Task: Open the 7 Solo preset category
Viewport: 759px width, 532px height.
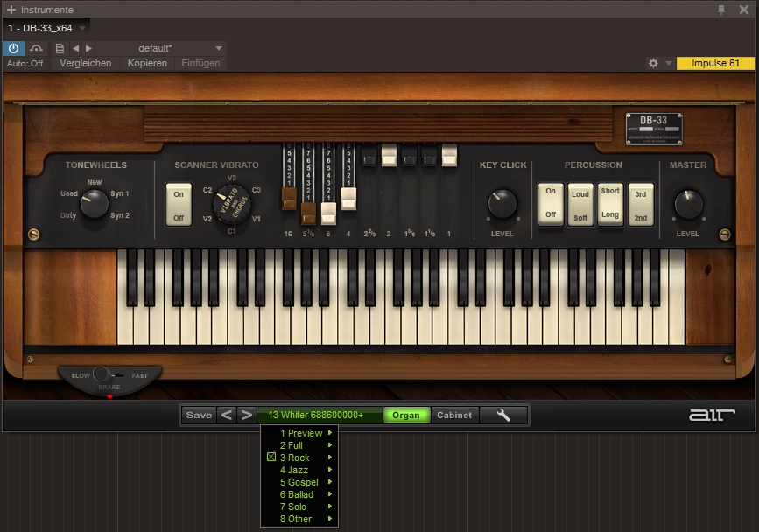Action: coord(299,507)
